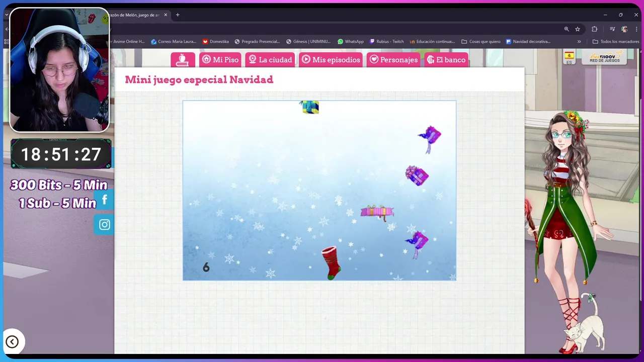Screen dimensions: 644x362
Task: Open the Anime Online bookmark
Action: tap(127, 42)
